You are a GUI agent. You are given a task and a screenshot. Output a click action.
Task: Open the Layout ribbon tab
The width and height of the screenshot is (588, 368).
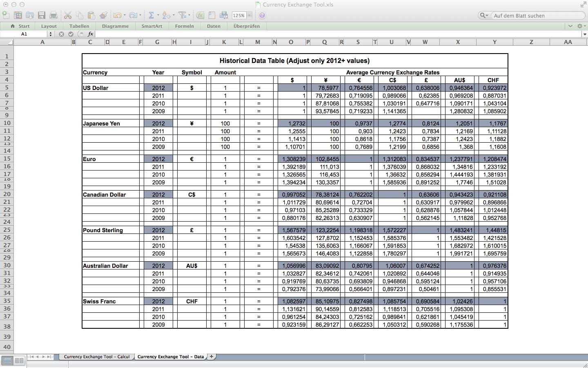pos(49,26)
